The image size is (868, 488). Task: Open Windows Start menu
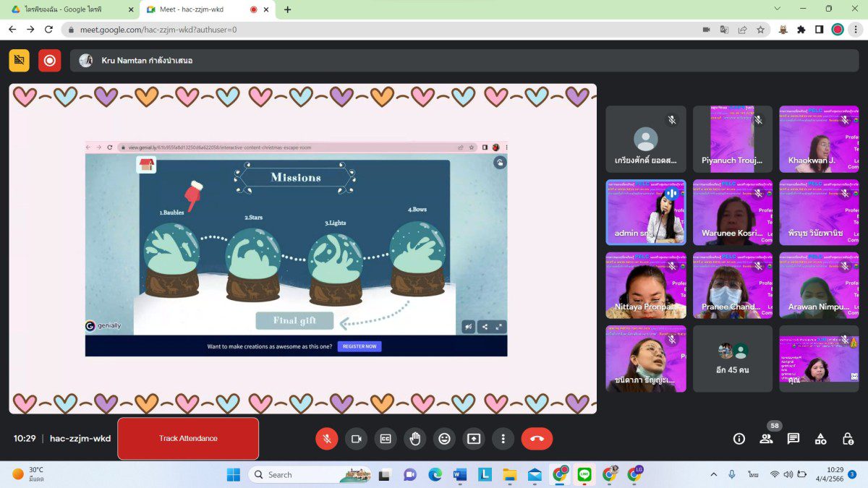pyautogui.click(x=234, y=475)
